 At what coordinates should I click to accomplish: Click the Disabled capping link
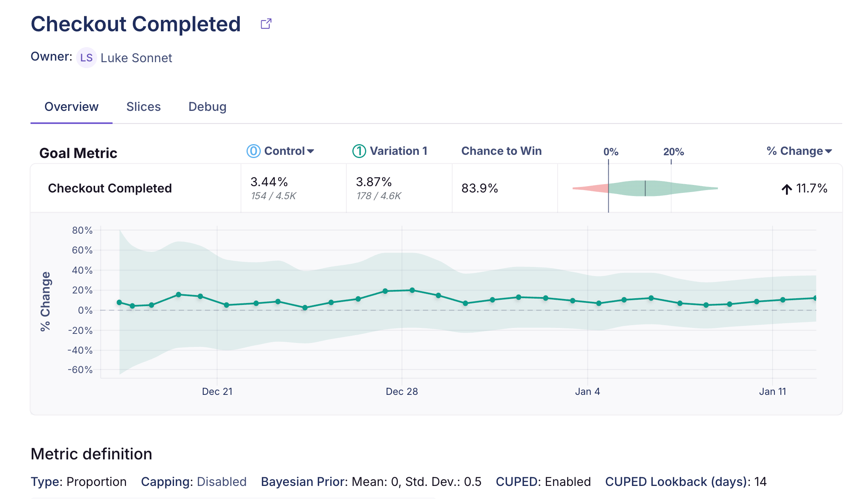coord(222,482)
